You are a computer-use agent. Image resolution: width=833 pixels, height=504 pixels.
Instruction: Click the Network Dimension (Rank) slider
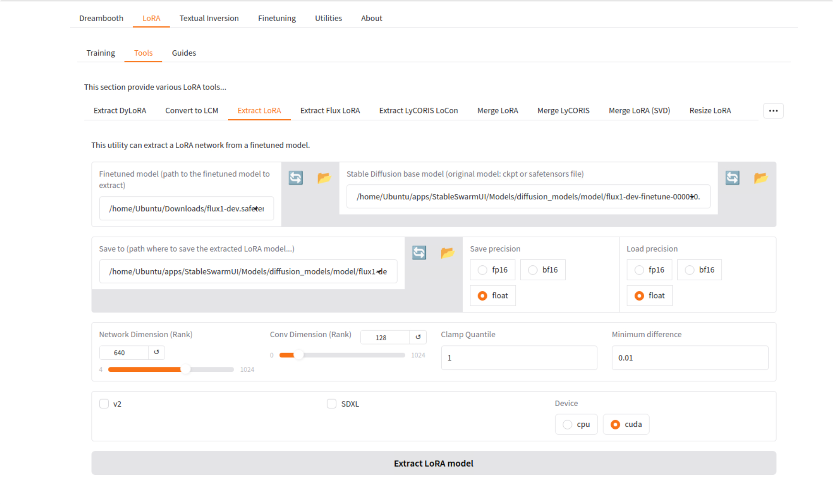(171, 369)
